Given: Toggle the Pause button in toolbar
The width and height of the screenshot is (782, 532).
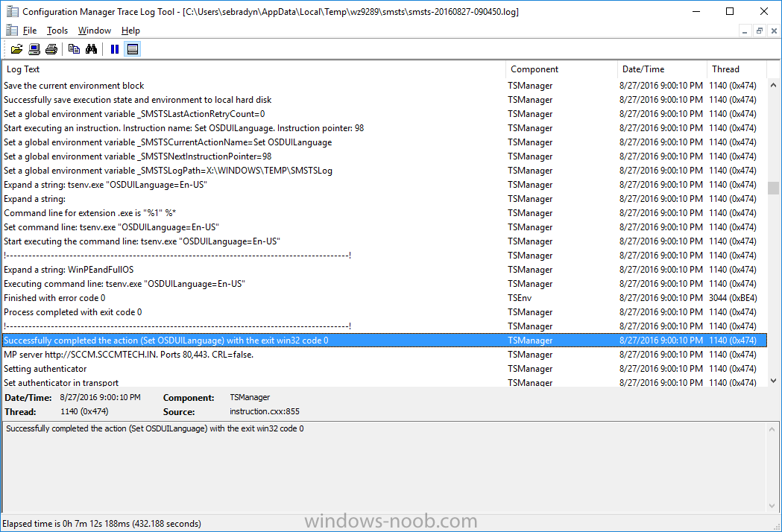Looking at the screenshot, I should (115, 49).
